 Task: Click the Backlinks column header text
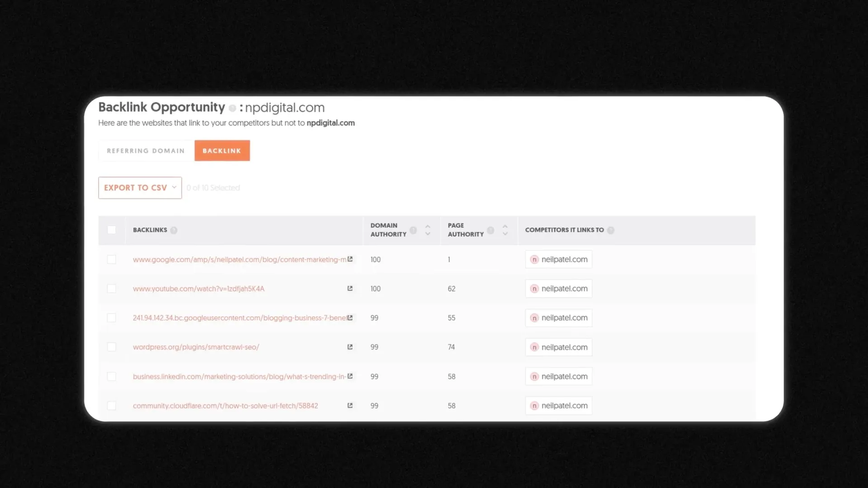(x=150, y=230)
